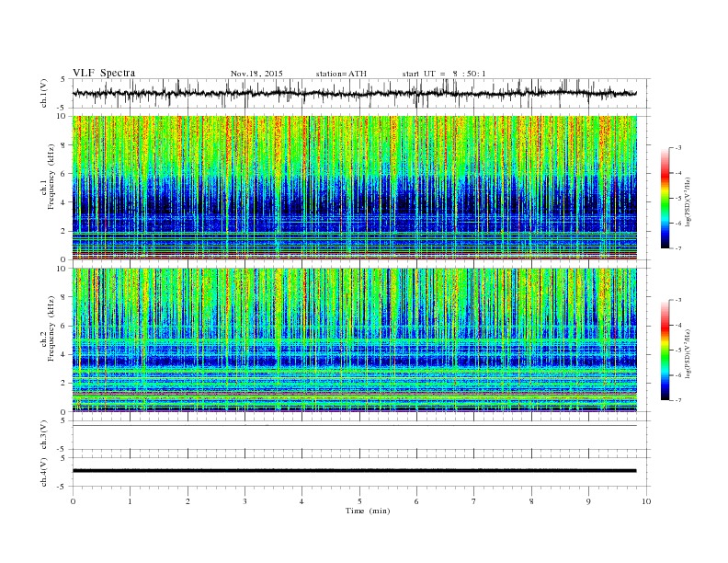Click the "-5" tick on ch.1 colorbar
The width and height of the screenshot is (728, 563).
click(678, 199)
